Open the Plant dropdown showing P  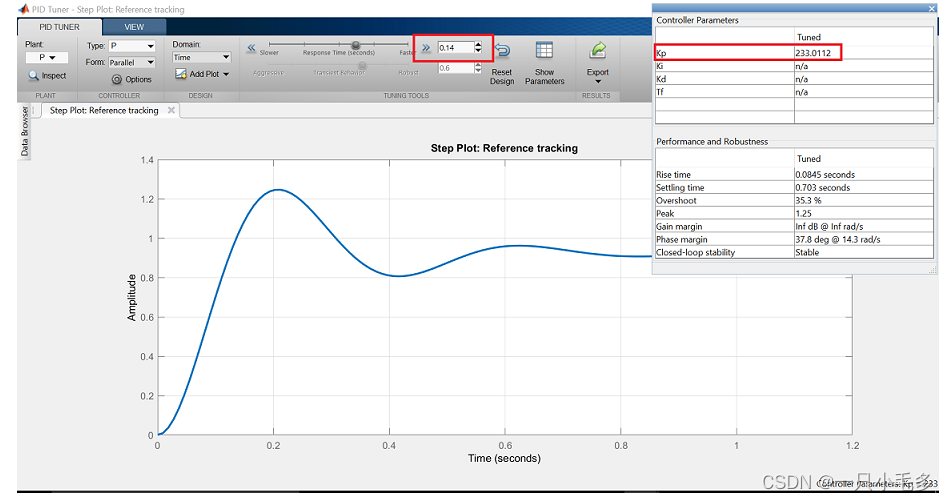point(47,57)
